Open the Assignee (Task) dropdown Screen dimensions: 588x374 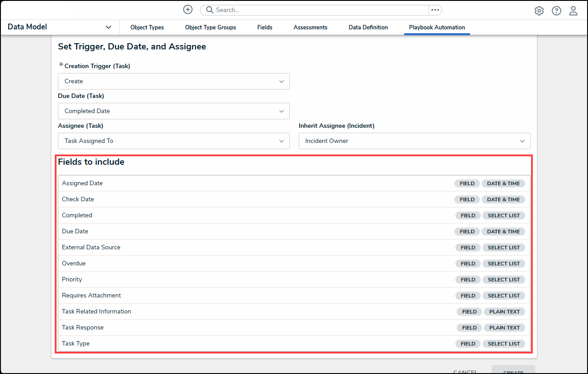(174, 141)
